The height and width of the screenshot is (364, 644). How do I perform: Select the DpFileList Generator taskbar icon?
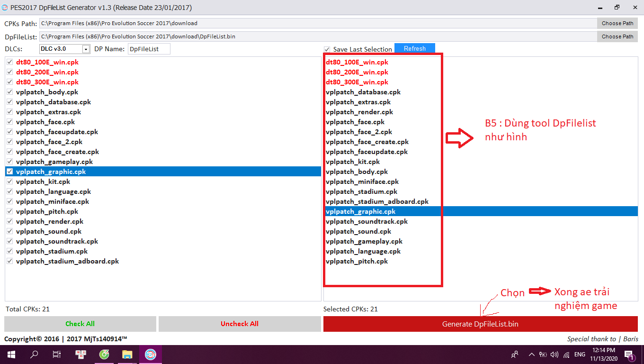(151, 354)
